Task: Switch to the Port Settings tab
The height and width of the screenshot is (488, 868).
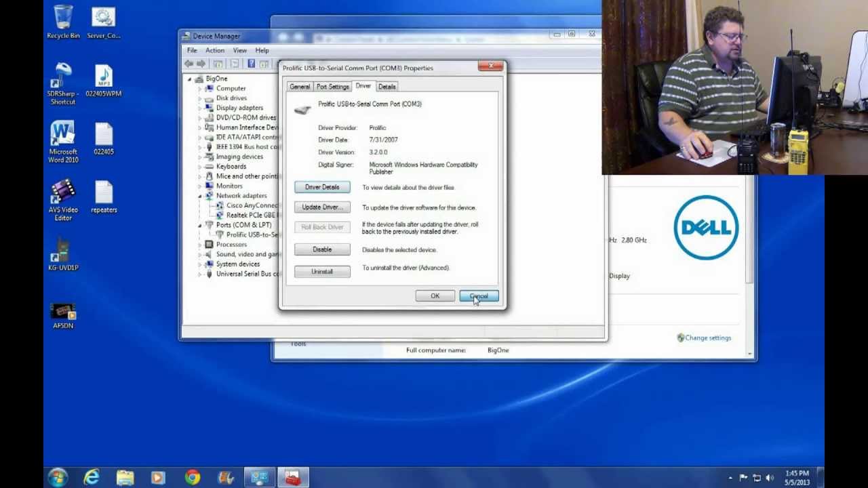Action: [x=332, y=87]
